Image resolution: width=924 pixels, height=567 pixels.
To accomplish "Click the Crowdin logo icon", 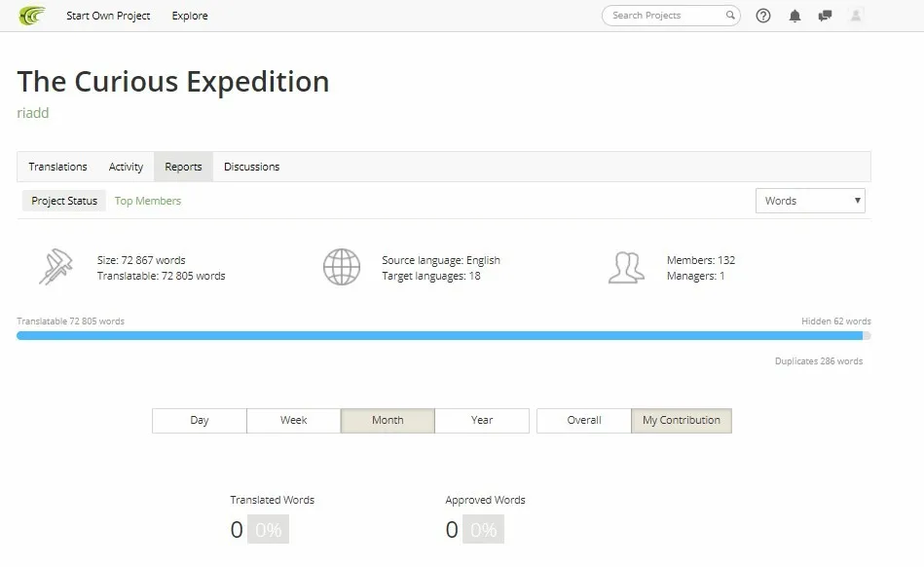I will [32, 16].
